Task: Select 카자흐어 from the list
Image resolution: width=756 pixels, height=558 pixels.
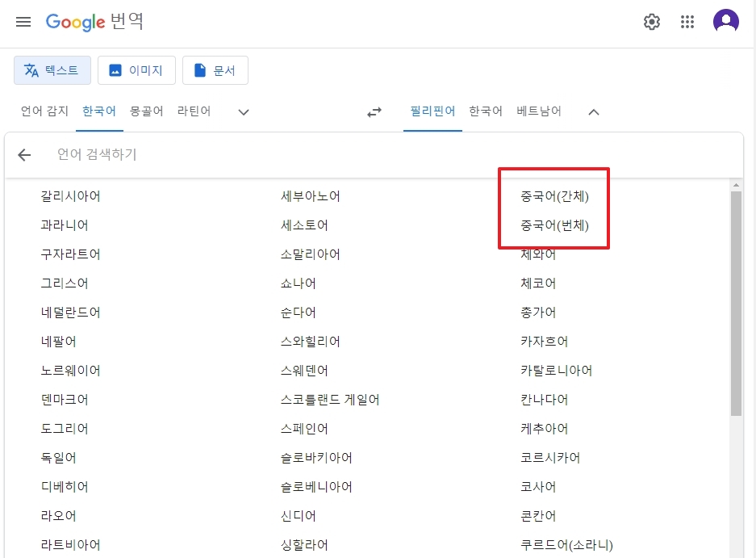Action: (545, 342)
